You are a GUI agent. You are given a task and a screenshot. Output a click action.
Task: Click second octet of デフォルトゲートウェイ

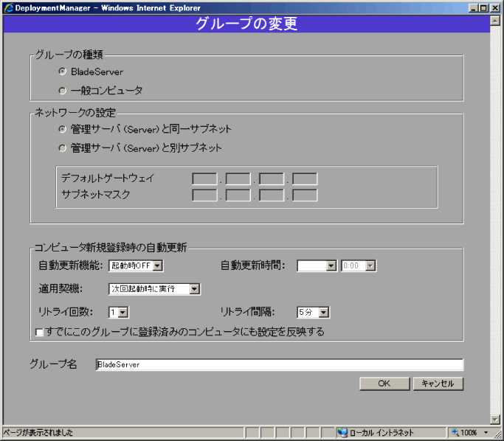click(238, 179)
